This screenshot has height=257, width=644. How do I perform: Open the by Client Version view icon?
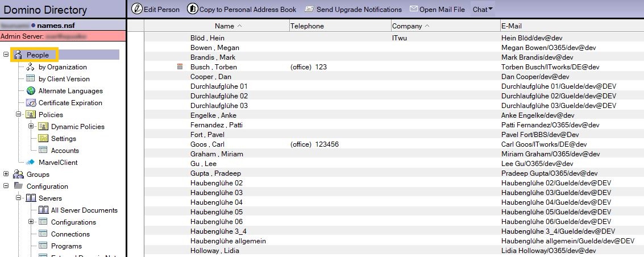(x=30, y=78)
